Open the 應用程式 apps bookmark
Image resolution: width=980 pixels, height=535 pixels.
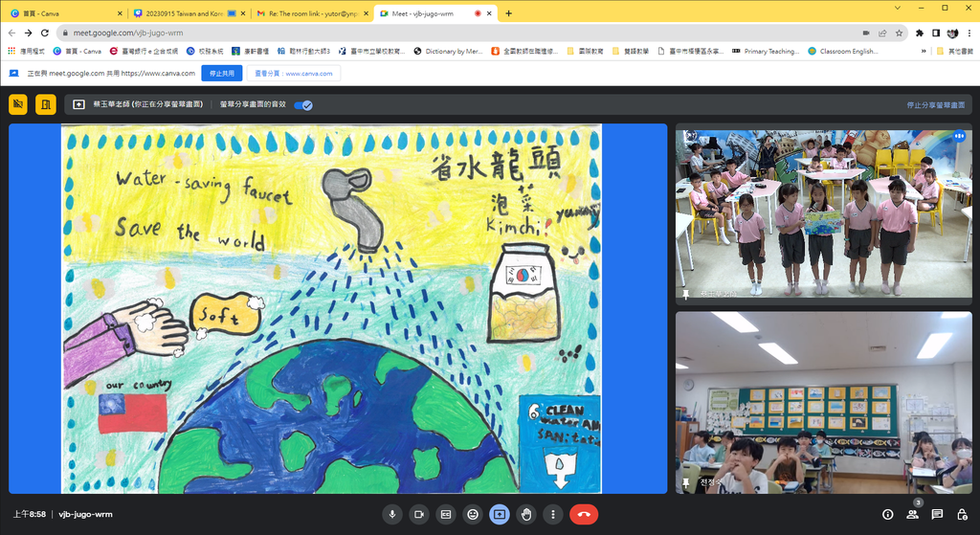(x=26, y=52)
